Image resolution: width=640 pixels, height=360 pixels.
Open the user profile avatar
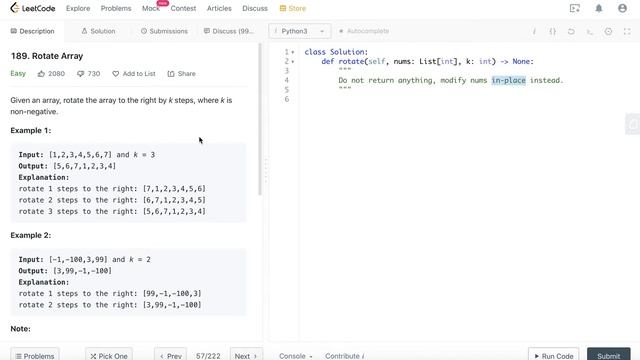pyautogui.click(x=622, y=8)
